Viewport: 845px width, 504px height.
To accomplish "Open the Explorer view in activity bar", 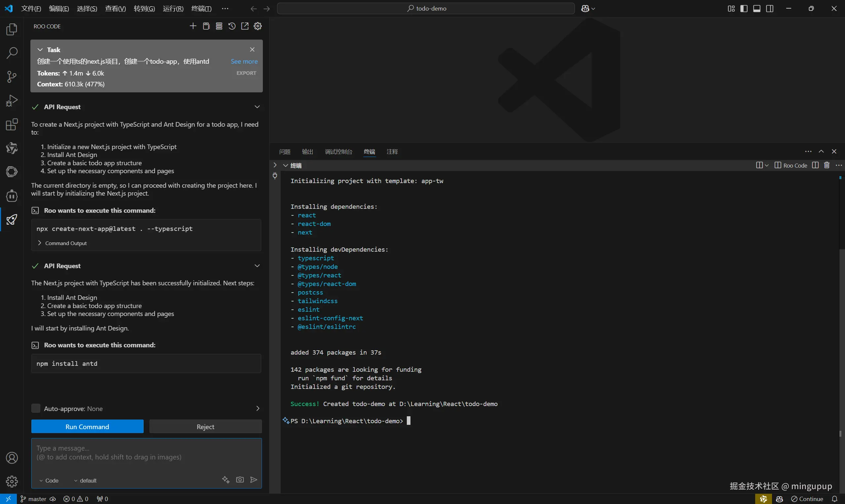I will (12, 30).
